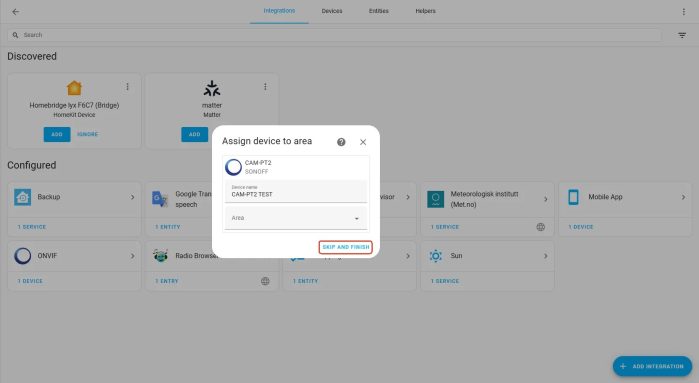Expand the Backup integration chevron
Screen dimensions: 699x383
pyautogui.click(x=132, y=197)
